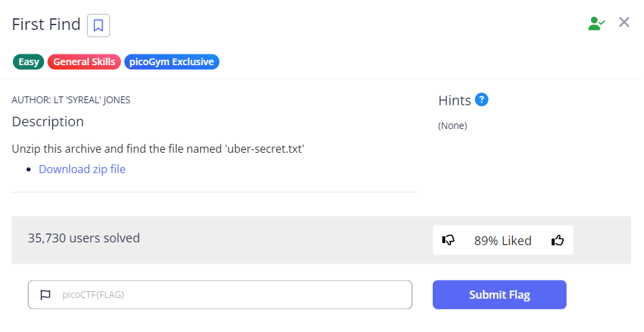Click the flag icon in the input box
644x332 pixels.
point(46,295)
